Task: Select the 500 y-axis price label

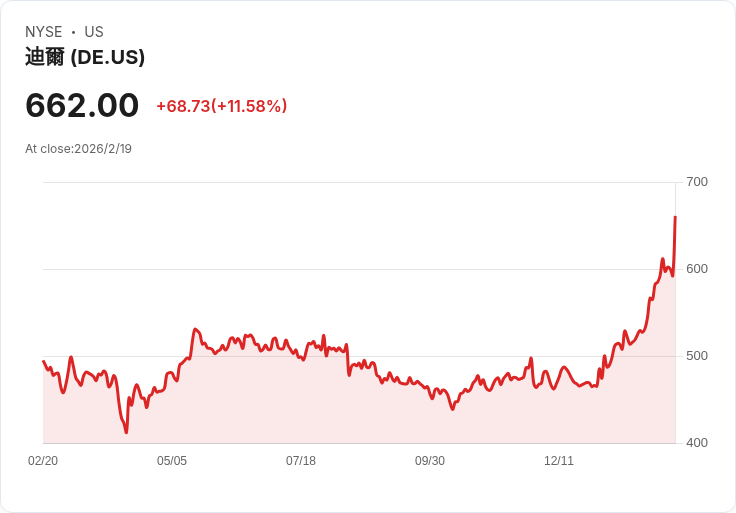Action: (x=697, y=356)
